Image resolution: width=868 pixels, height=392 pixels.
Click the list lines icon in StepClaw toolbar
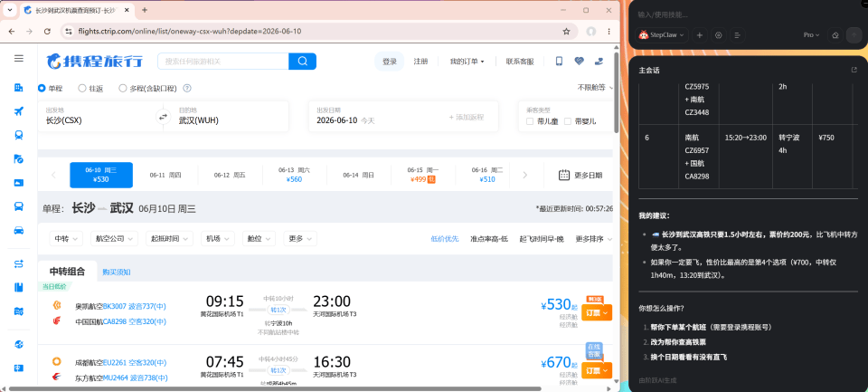738,35
